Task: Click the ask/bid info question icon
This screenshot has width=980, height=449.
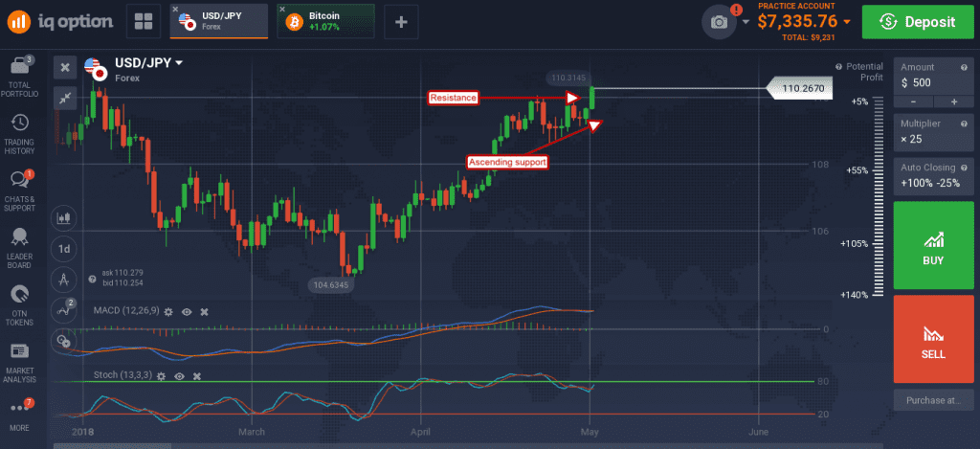Action: pyautogui.click(x=92, y=279)
